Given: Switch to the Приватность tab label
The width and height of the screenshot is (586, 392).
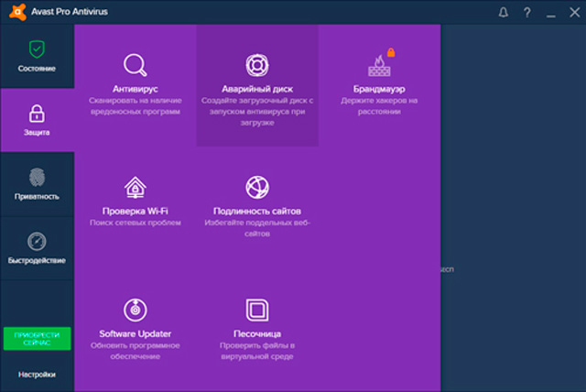Looking at the screenshot, I should tap(37, 196).
